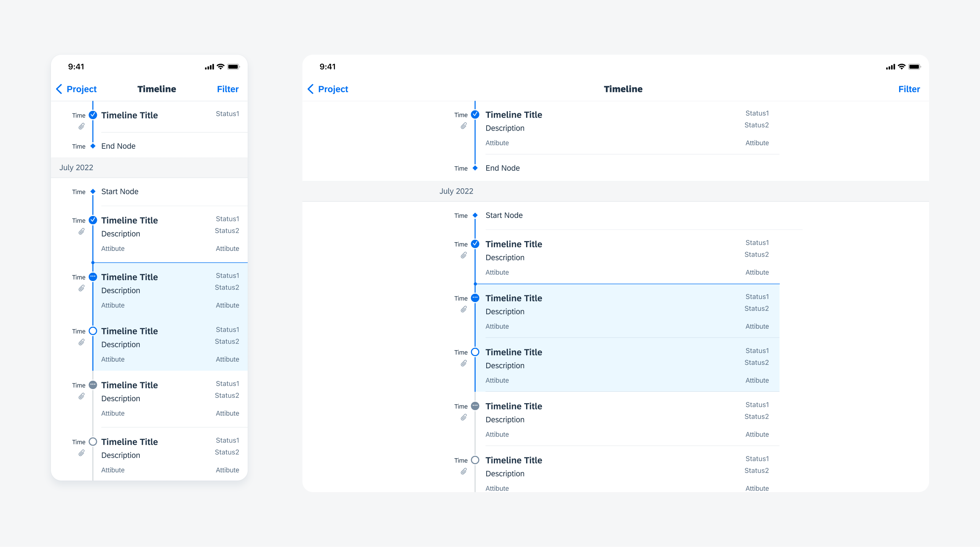Click attachment paperclip under first phone entry
Image resolution: width=980 pixels, height=547 pixels.
pyautogui.click(x=81, y=126)
